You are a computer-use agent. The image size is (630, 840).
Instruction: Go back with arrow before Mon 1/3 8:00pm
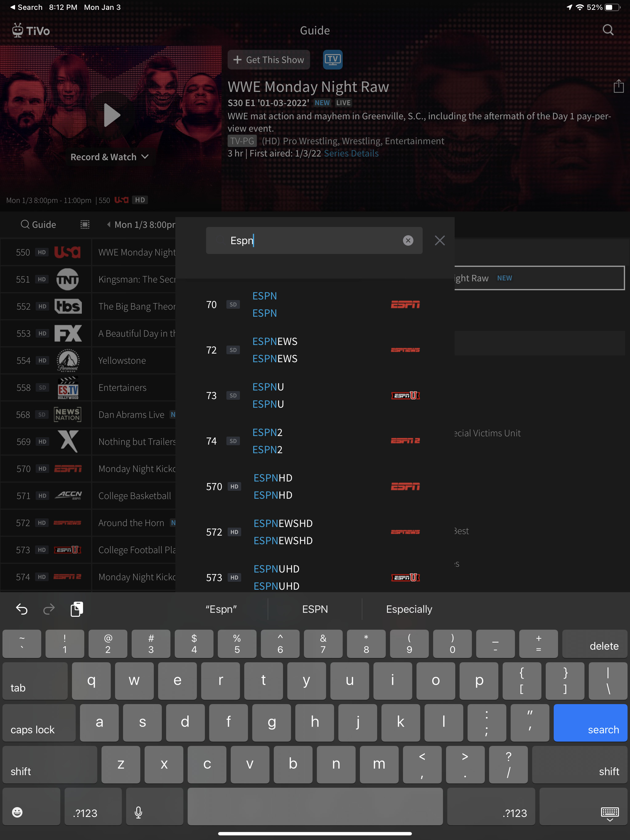click(109, 224)
